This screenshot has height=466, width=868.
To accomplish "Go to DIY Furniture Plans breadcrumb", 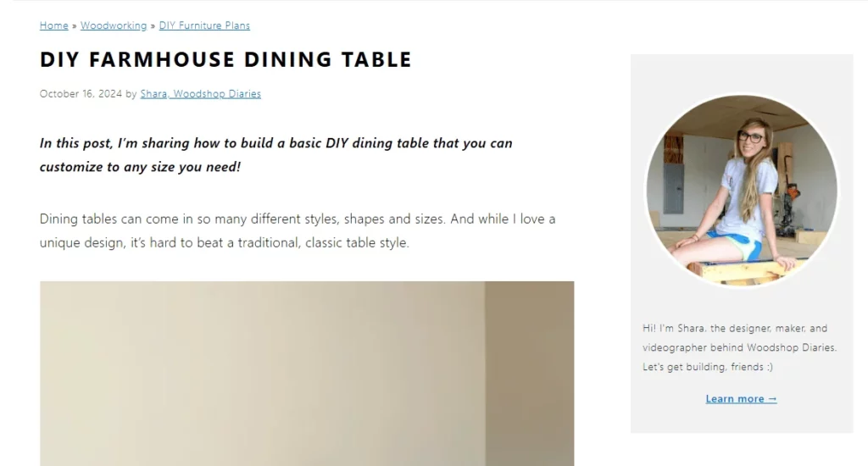I will [204, 25].
